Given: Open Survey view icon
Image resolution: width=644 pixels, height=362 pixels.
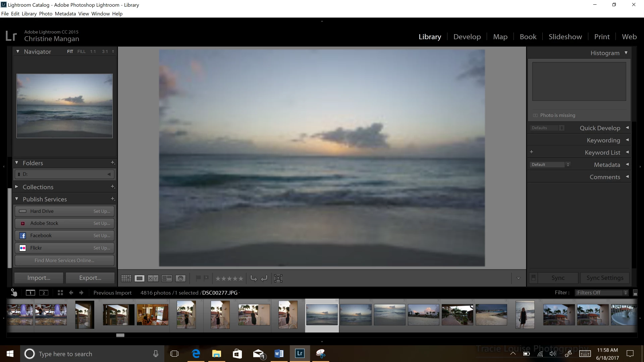Looking at the screenshot, I should 167,278.
